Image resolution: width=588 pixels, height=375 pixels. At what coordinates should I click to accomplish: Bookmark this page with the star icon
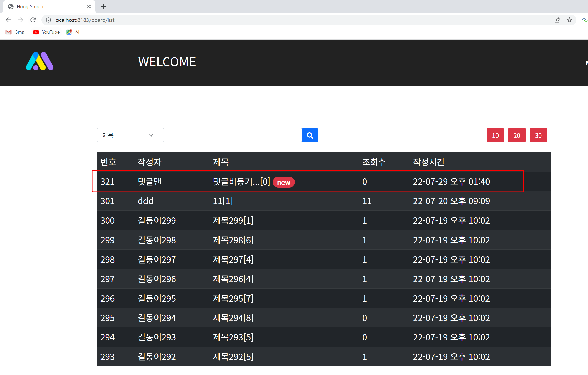(569, 20)
